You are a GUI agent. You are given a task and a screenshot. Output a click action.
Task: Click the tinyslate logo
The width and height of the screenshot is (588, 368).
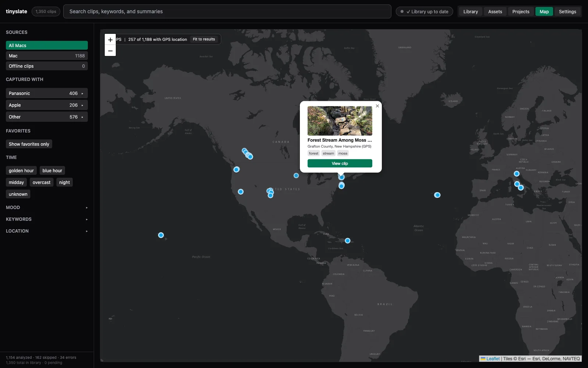pyautogui.click(x=17, y=11)
